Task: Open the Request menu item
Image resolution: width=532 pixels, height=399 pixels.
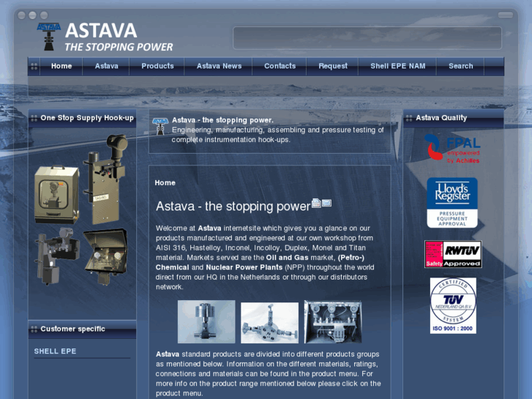Action: (x=333, y=66)
